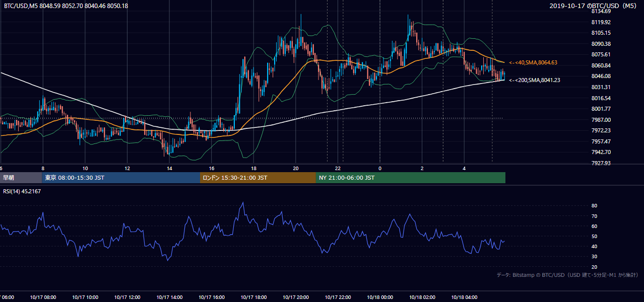Click price axis value 8090.38

[601, 44]
